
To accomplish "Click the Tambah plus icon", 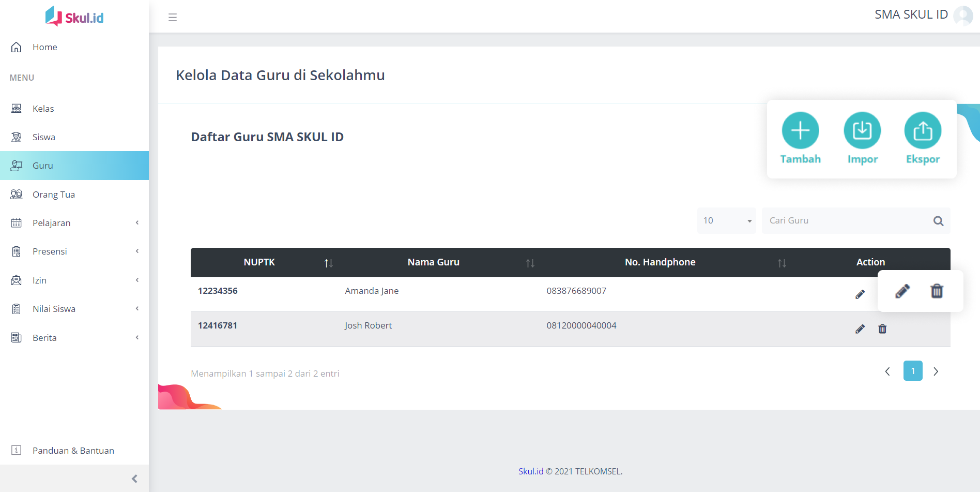I will (800, 130).
